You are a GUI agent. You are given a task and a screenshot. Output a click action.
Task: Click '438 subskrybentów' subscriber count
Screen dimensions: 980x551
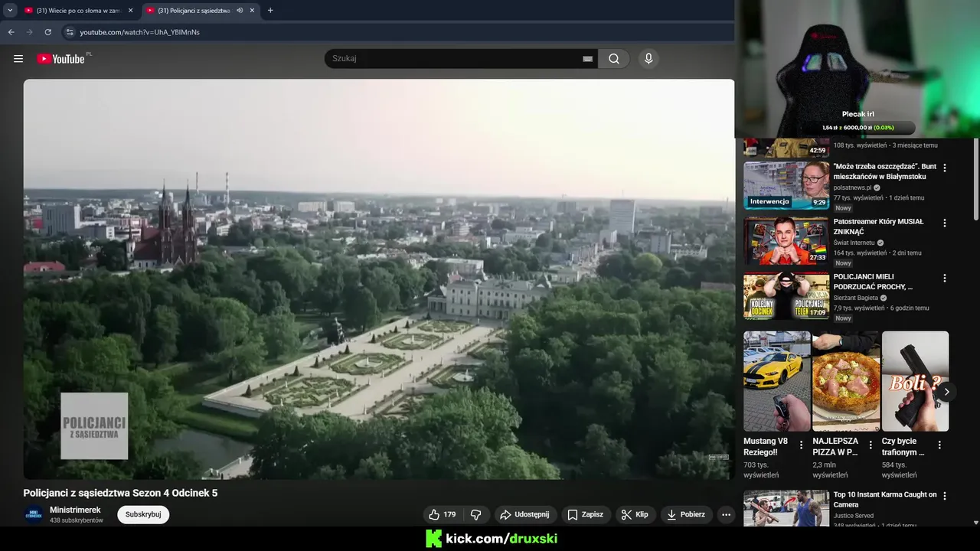point(77,520)
